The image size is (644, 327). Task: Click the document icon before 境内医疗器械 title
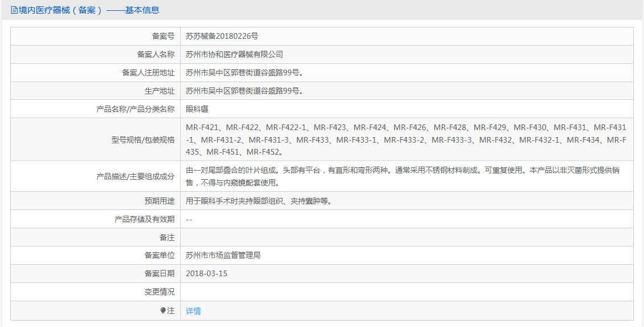[14, 10]
